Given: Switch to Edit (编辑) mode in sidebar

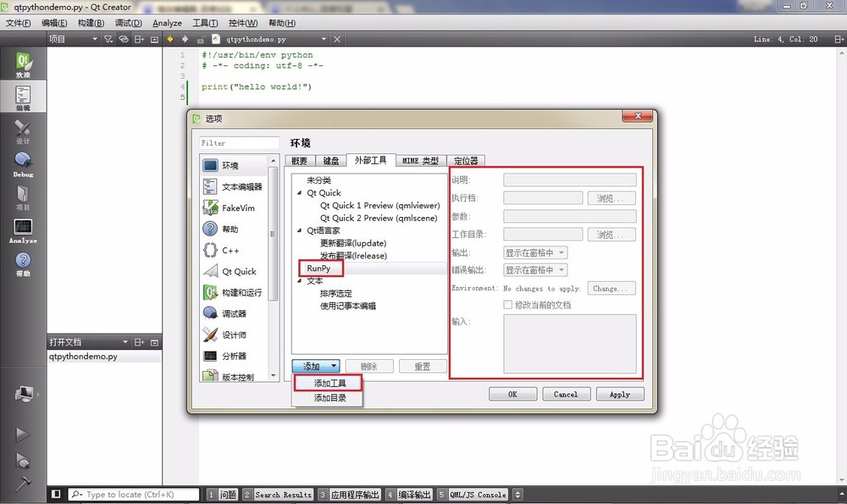Looking at the screenshot, I should click(x=24, y=97).
